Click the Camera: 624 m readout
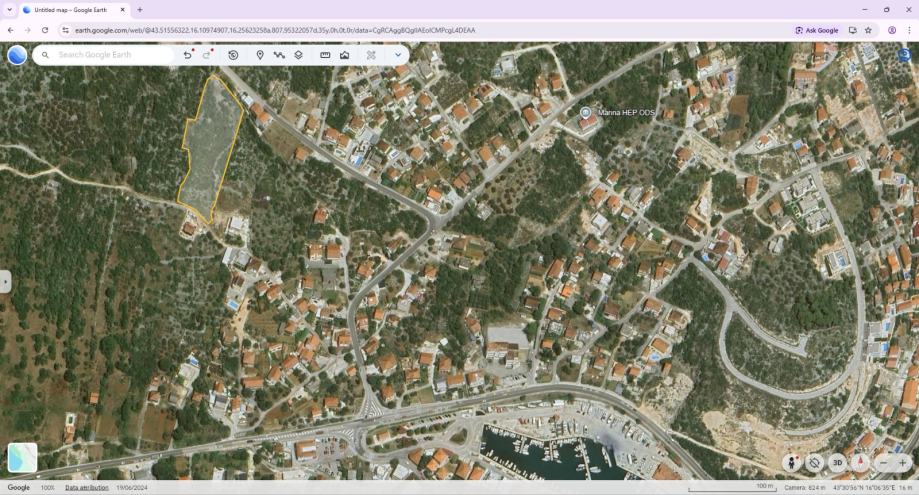The height and width of the screenshot is (495, 919). point(805,487)
